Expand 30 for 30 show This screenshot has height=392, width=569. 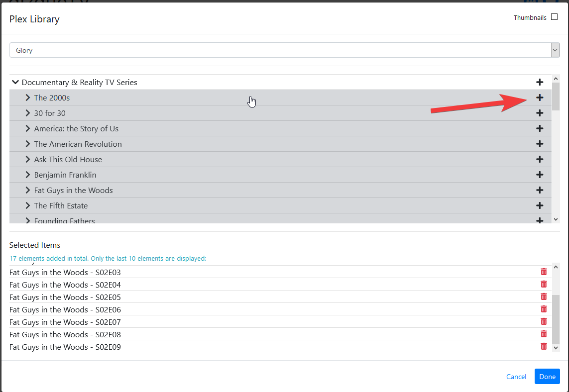coord(27,113)
